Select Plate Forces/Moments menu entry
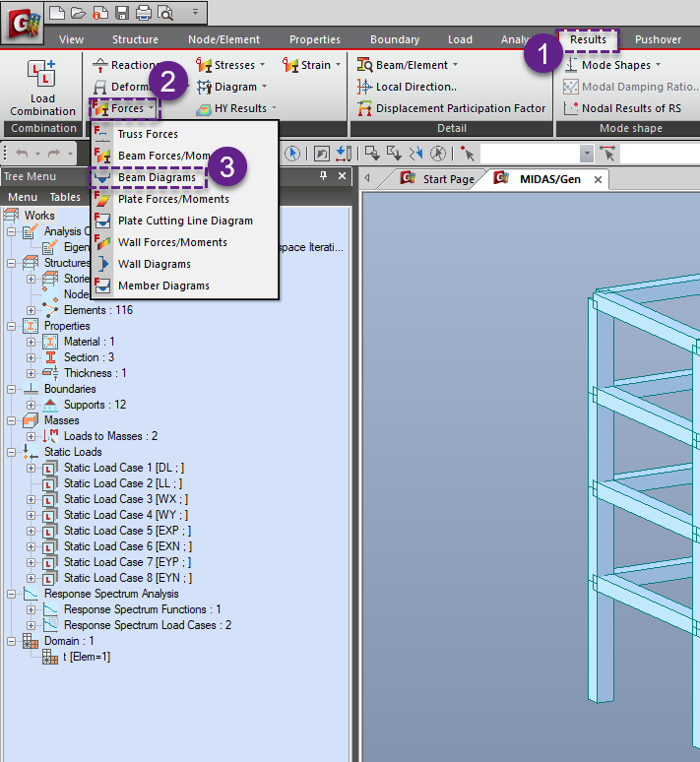 pos(185,199)
